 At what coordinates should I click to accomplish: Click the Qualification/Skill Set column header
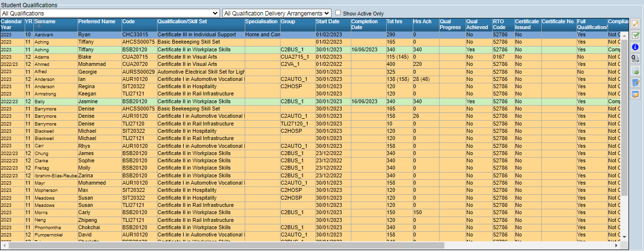[x=182, y=22]
